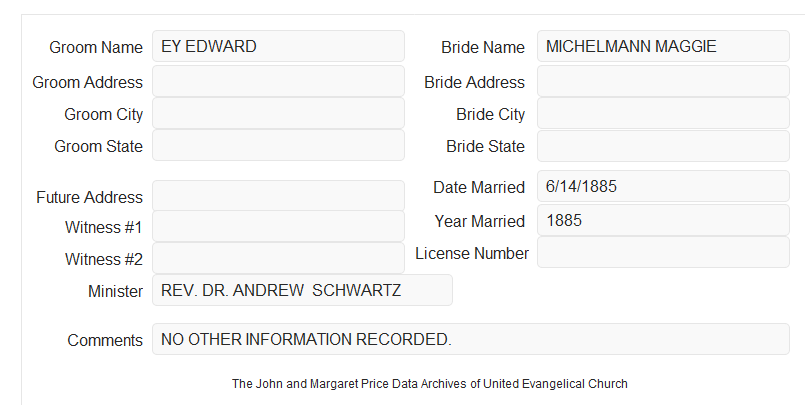Click the Price Data Archives footer text

pyautogui.click(x=430, y=384)
